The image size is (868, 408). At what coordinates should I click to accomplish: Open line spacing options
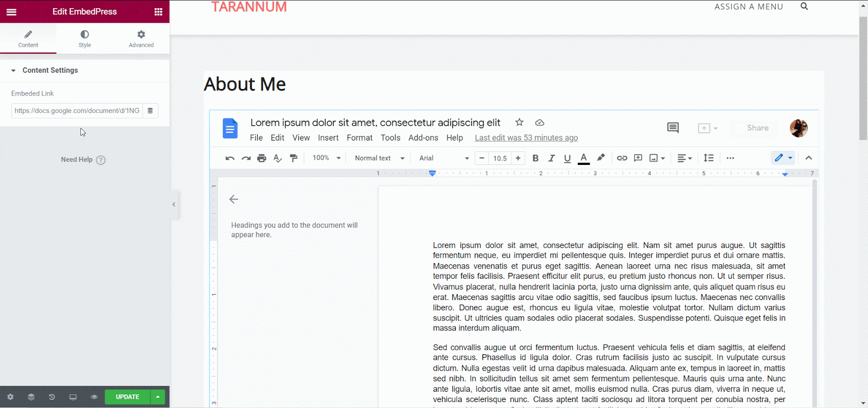click(709, 158)
